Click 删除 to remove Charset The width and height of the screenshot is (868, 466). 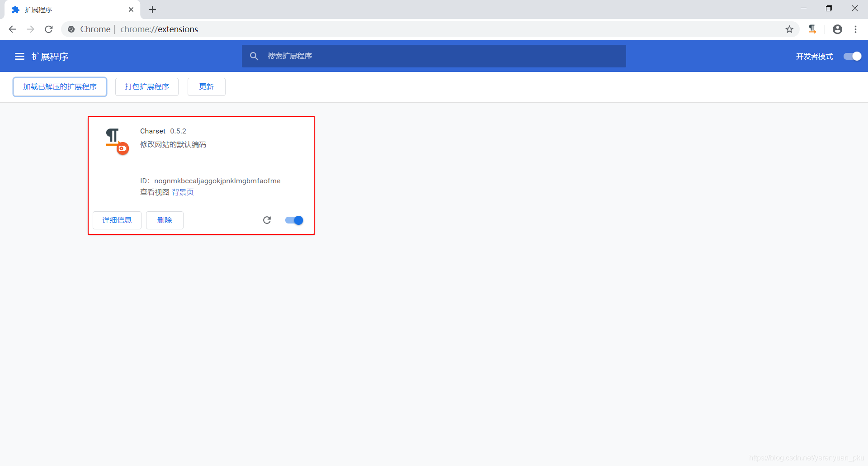[165, 220]
